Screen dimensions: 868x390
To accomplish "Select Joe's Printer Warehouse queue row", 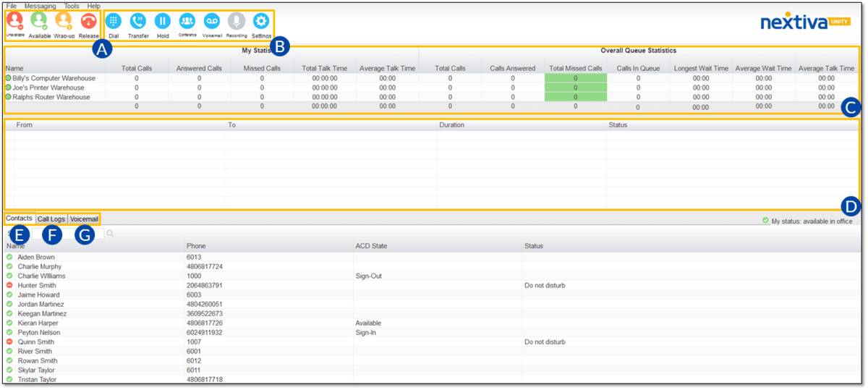I will click(432, 88).
